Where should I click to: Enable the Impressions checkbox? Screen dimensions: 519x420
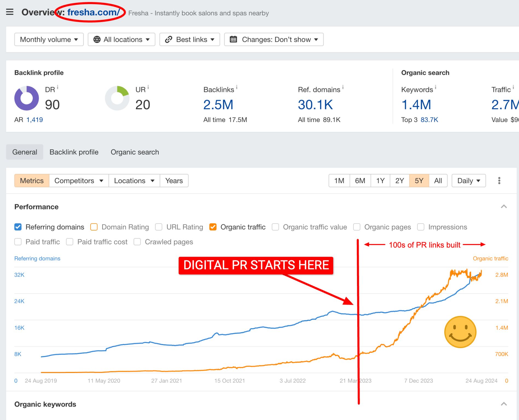(421, 227)
